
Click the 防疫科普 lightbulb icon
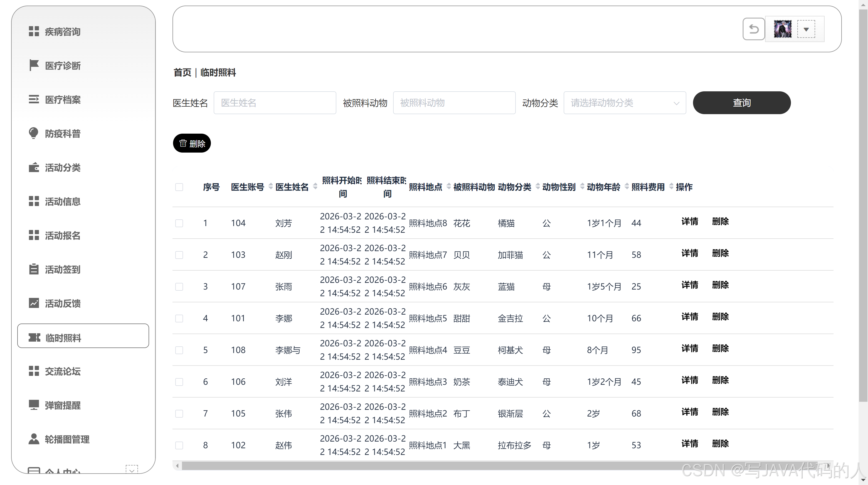(x=34, y=133)
